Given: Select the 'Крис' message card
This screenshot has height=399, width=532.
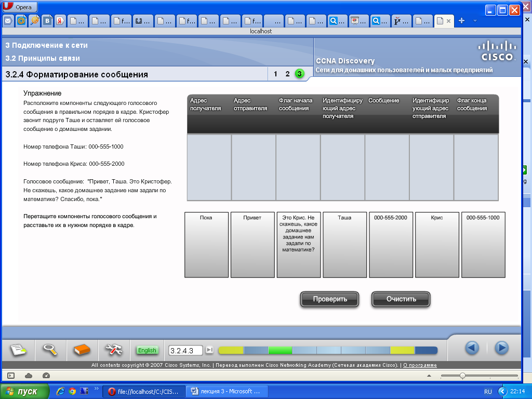Looking at the screenshot, I should click(x=437, y=245).
